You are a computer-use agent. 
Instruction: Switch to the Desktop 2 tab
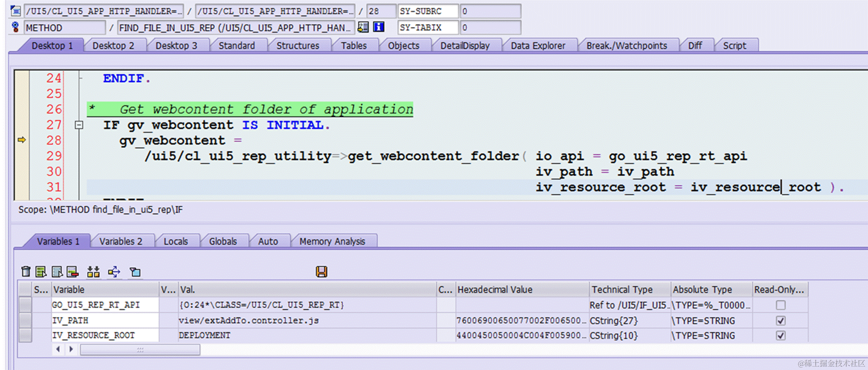pos(113,45)
